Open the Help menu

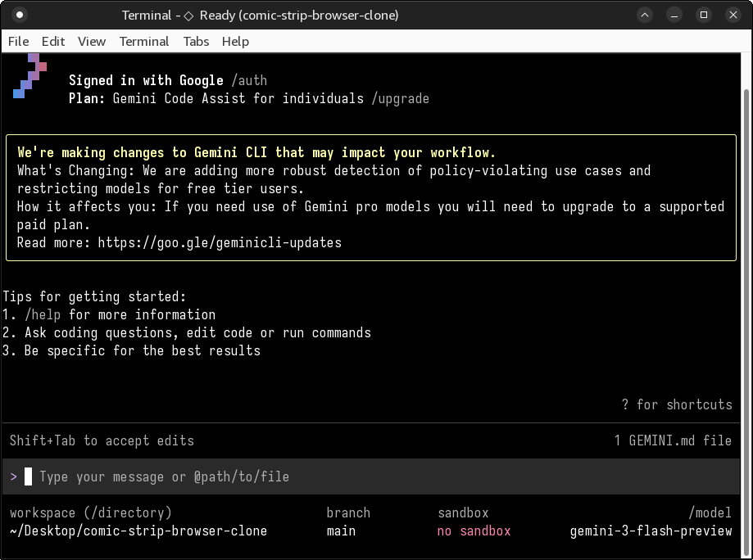(x=235, y=41)
